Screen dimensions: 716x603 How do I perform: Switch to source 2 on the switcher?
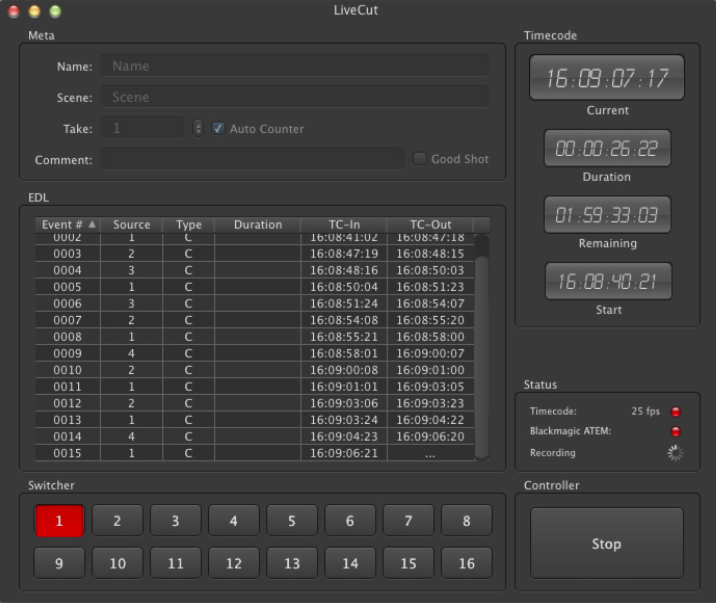point(117,520)
